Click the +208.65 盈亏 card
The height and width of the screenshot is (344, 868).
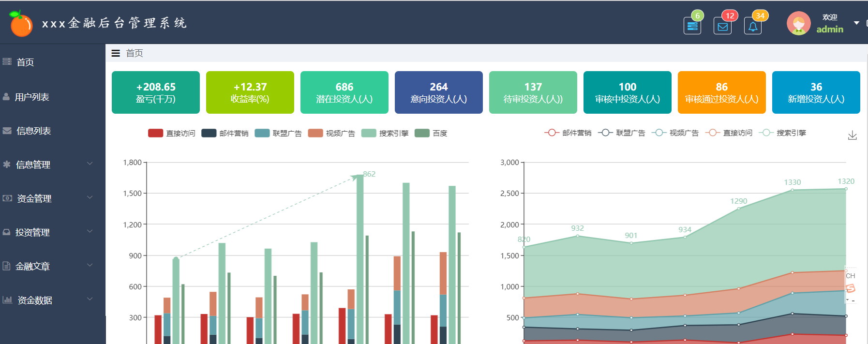click(x=156, y=92)
